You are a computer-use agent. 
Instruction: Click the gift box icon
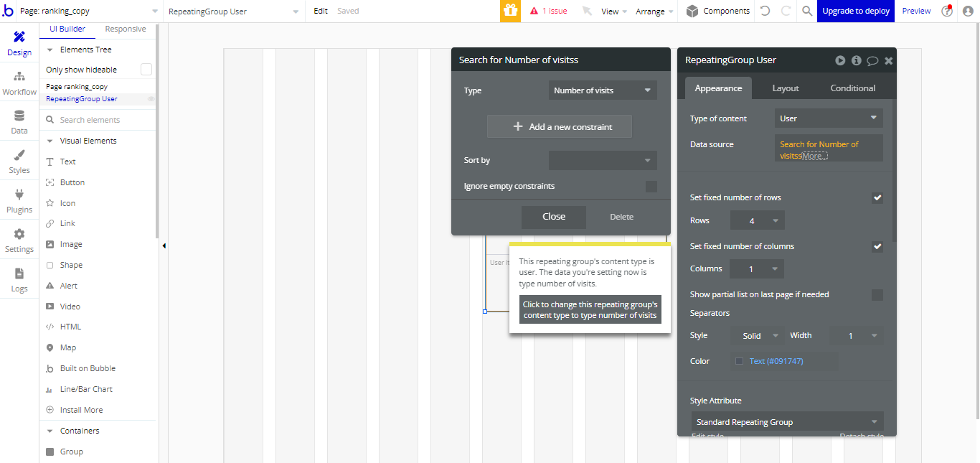pyautogui.click(x=510, y=11)
